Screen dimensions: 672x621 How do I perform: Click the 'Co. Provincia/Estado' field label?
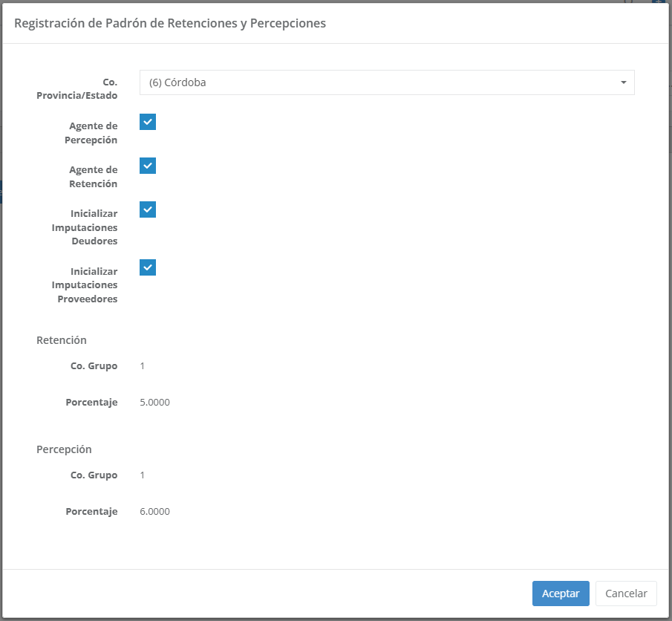77,89
